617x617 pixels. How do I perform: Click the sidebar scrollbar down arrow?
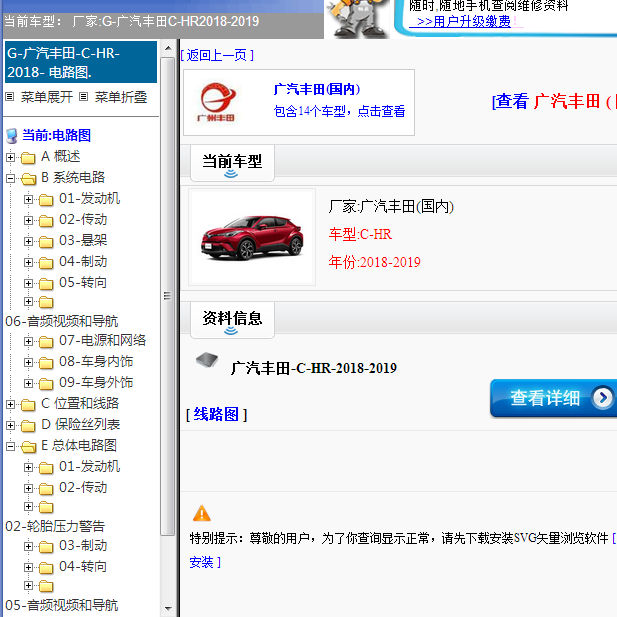click(168, 608)
